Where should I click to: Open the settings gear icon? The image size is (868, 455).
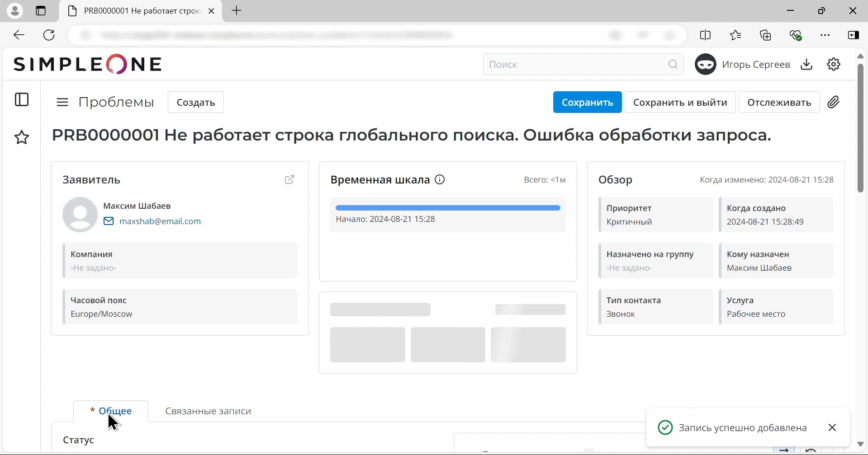pyautogui.click(x=834, y=64)
